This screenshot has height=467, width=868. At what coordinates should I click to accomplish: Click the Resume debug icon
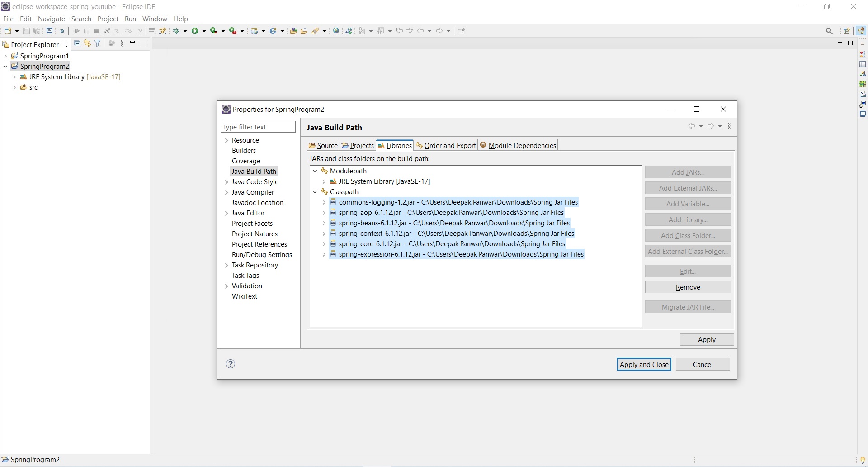click(76, 31)
